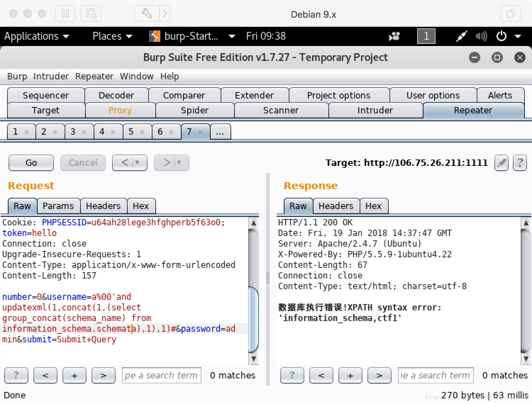This screenshot has width=532, height=404.
Task: Switch to the Proxy tab
Action: coord(120,110)
